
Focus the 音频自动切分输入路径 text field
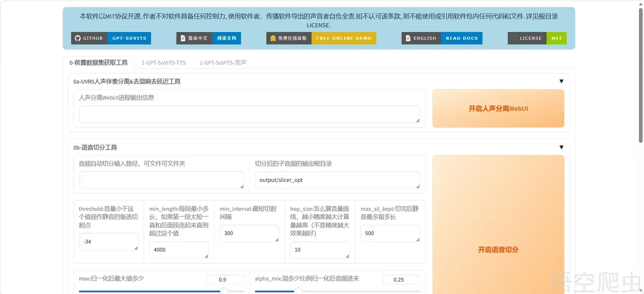click(x=161, y=180)
